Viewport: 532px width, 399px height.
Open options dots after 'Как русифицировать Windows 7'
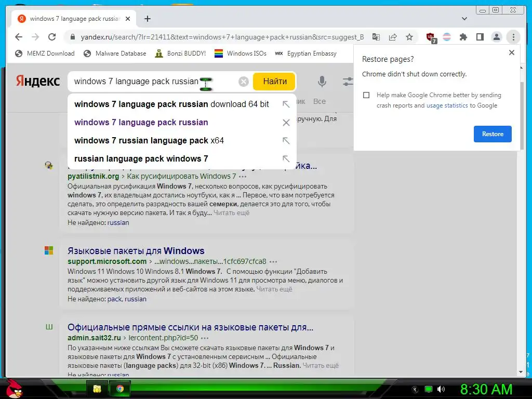click(243, 177)
